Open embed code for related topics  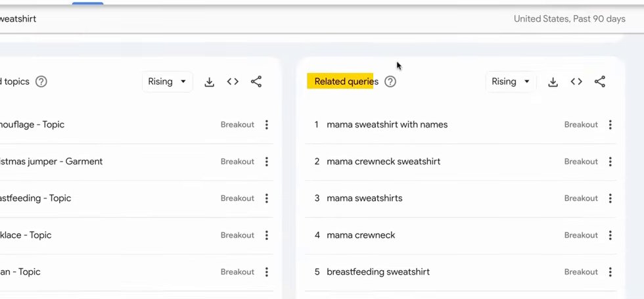click(x=233, y=81)
